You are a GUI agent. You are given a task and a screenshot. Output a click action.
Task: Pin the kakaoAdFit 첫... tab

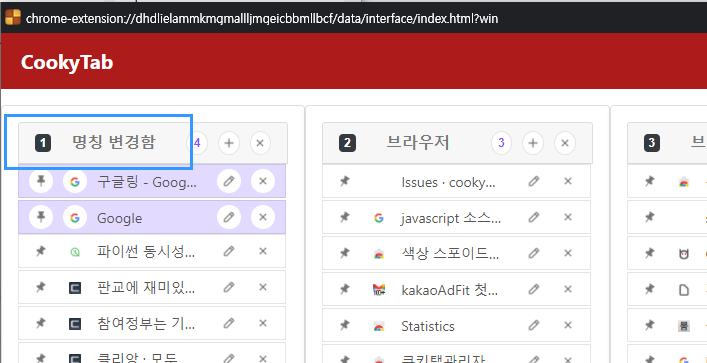345,289
